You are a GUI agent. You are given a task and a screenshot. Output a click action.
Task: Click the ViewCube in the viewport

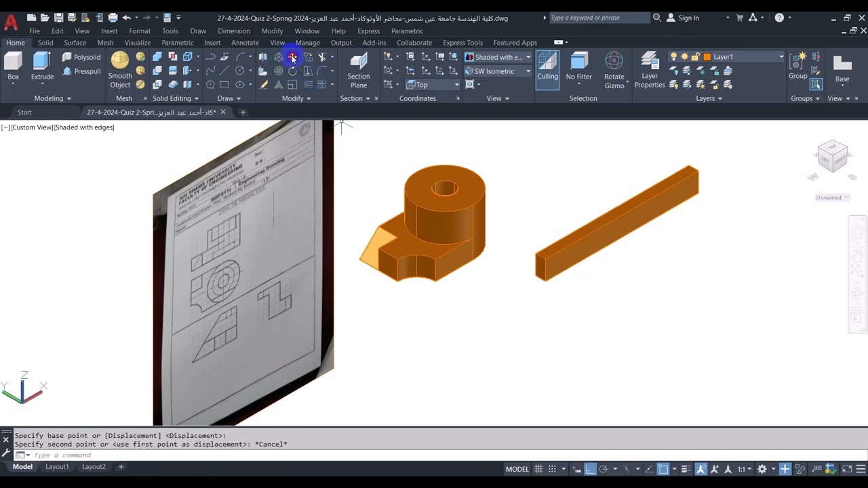pos(832,157)
